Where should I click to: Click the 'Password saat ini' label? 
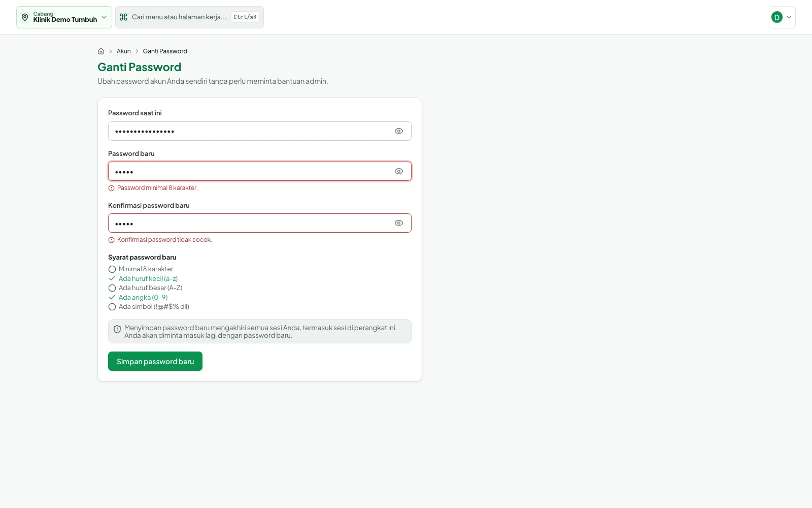(135, 113)
